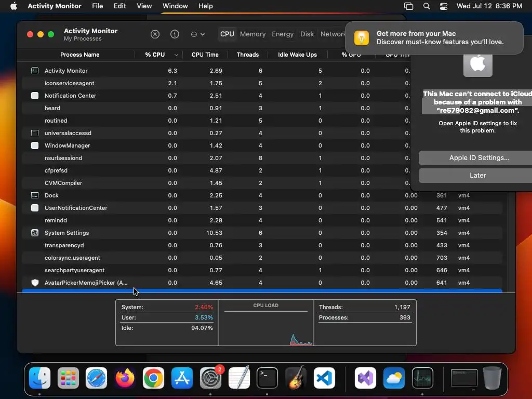Select System Settings process icon

coord(35,233)
